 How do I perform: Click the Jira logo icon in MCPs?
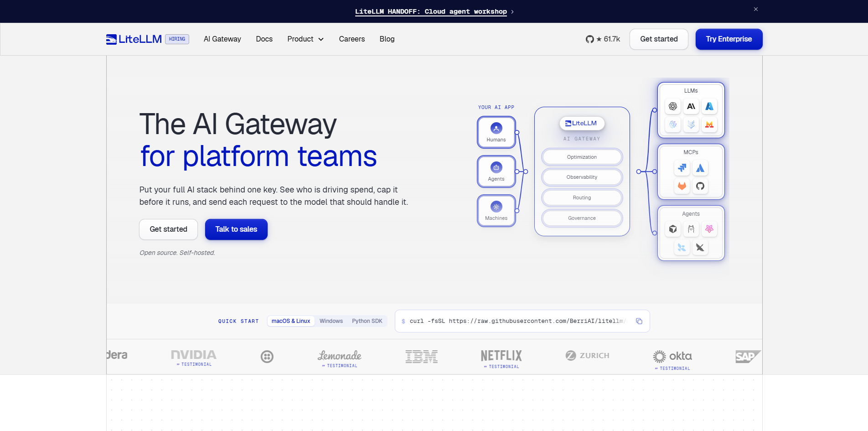(682, 168)
